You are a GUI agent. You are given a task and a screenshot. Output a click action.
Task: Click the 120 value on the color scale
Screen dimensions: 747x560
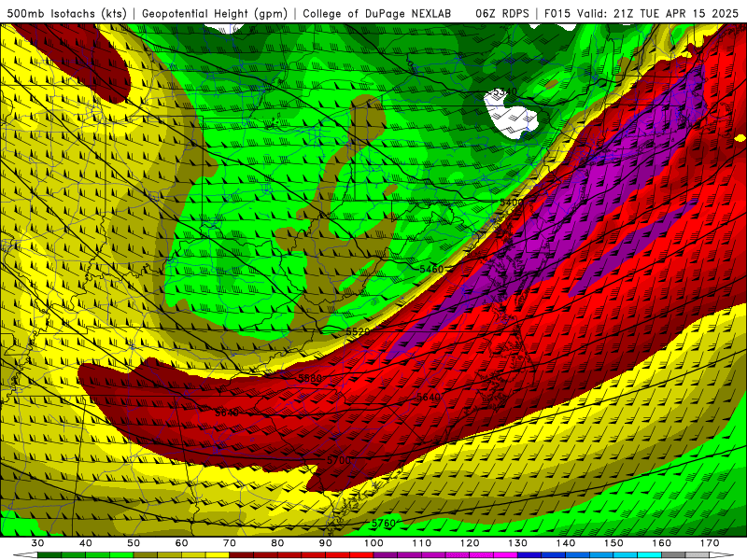click(x=470, y=543)
